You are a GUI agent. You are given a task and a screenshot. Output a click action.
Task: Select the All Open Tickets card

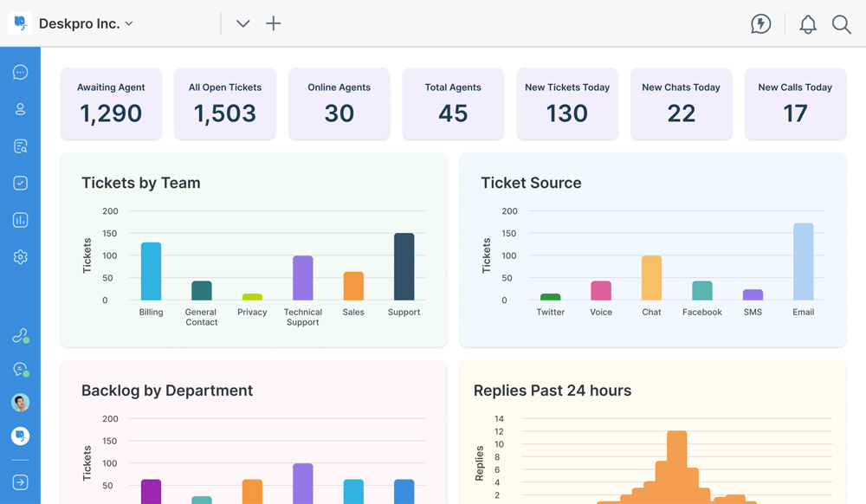[225, 104]
